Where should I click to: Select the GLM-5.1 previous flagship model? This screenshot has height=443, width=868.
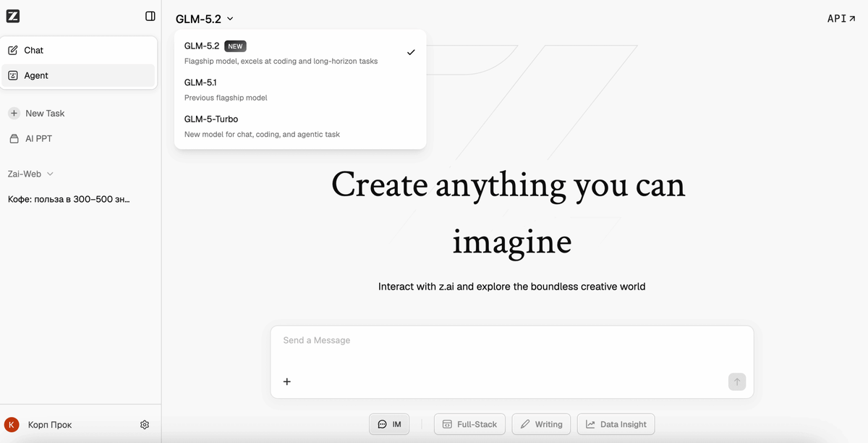pos(300,90)
